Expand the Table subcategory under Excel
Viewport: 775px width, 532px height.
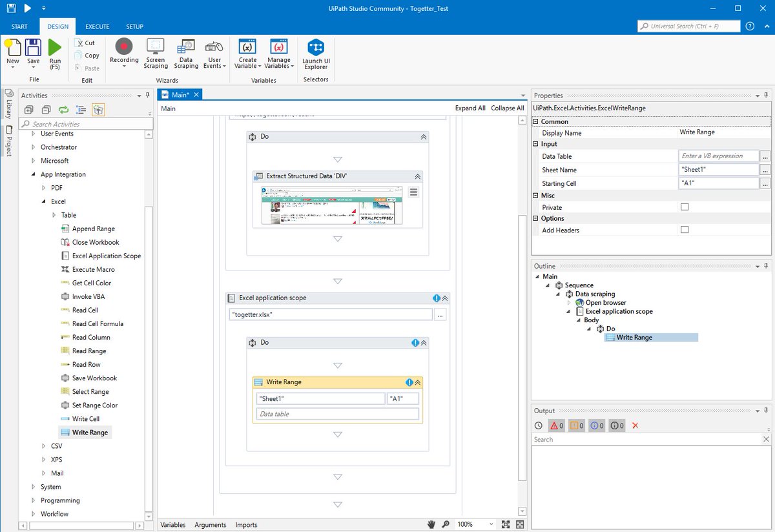click(x=54, y=215)
